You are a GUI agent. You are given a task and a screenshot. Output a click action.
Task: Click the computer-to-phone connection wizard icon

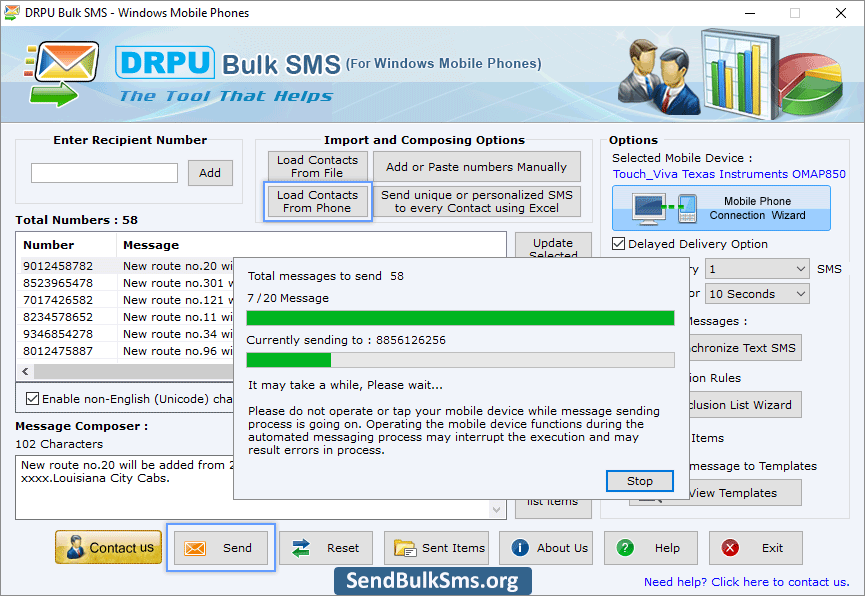(665, 209)
